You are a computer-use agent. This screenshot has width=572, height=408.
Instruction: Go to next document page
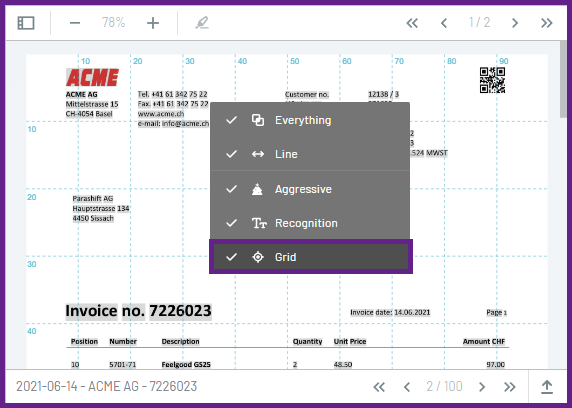point(515,23)
